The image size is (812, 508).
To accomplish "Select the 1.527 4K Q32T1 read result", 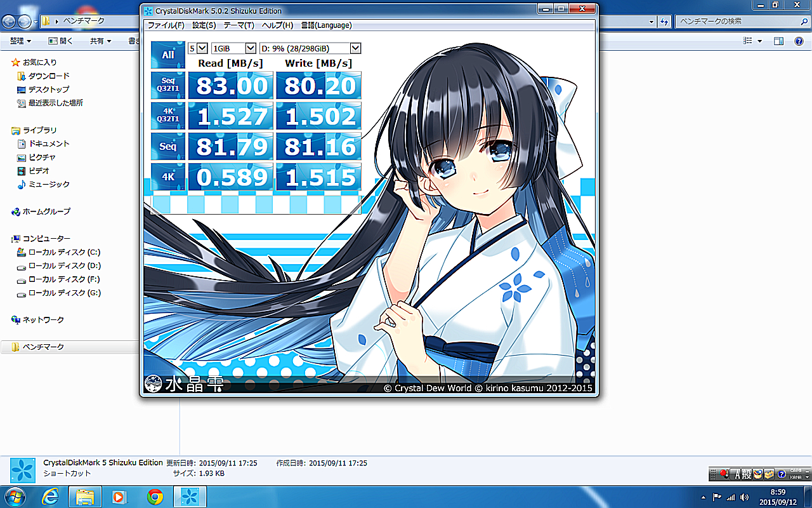I will click(x=230, y=116).
